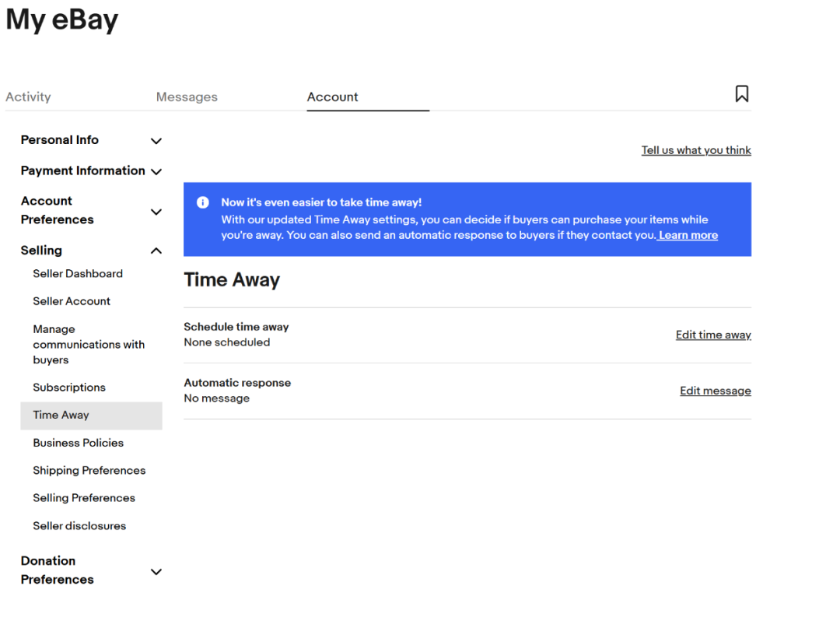Screen dimensions: 840x621
Task: Collapse the Selling section
Action: (156, 251)
